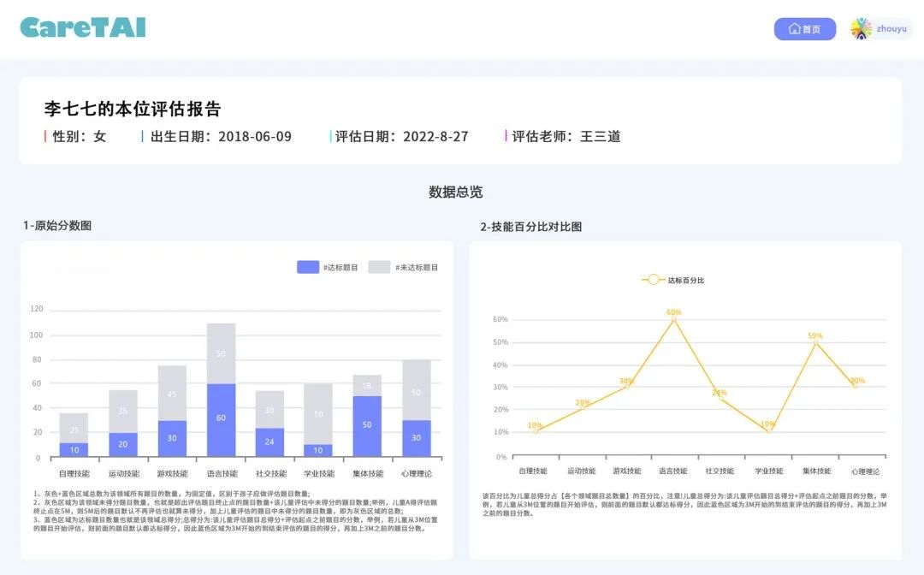The image size is (924, 575).
Task: Click the 10% data point for 学业技能
Action: [x=767, y=431]
